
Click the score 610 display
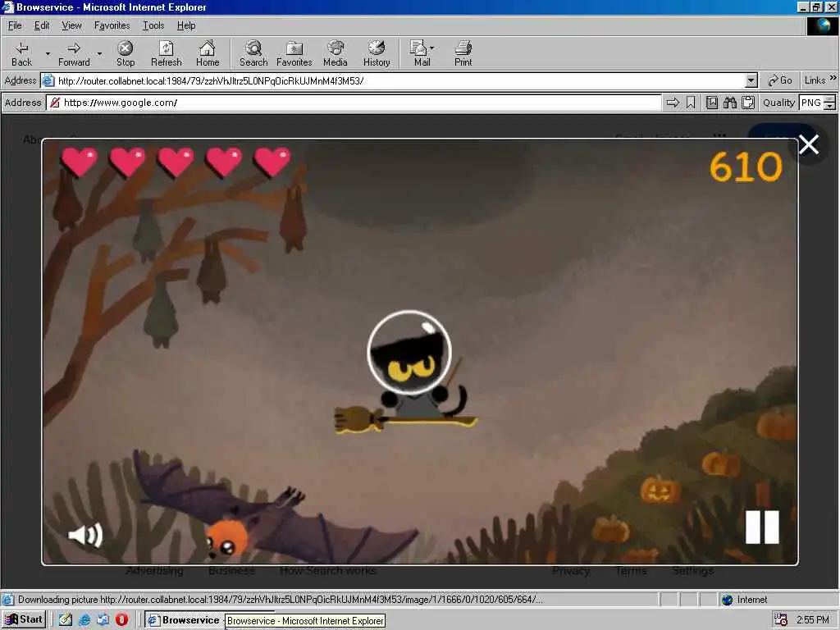[x=746, y=167]
